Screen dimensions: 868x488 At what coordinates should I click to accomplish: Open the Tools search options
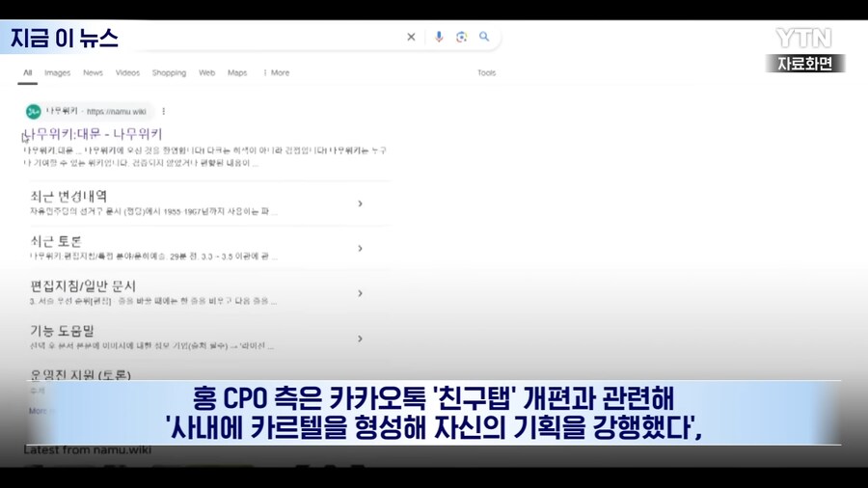pos(487,72)
